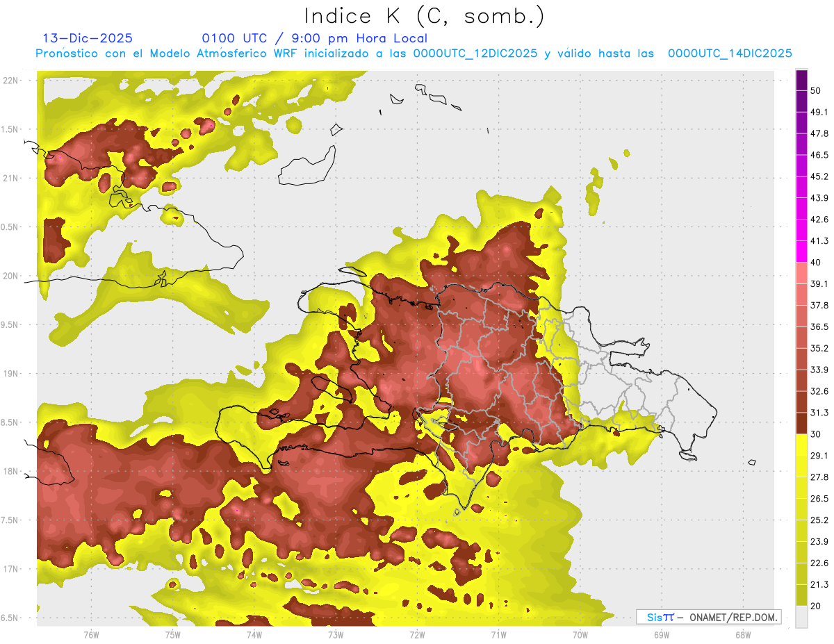Image resolution: width=834 pixels, height=644 pixels.
Task: Click the '42.6' colorbar value
Action: (x=819, y=220)
